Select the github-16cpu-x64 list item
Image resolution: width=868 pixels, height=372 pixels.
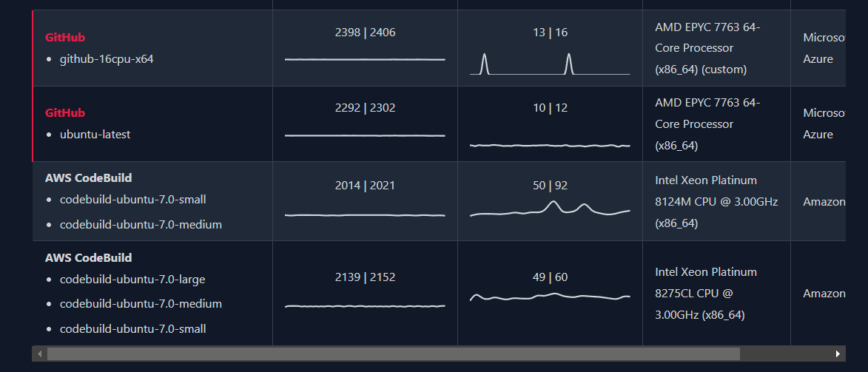pyautogui.click(x=107, y=58)
